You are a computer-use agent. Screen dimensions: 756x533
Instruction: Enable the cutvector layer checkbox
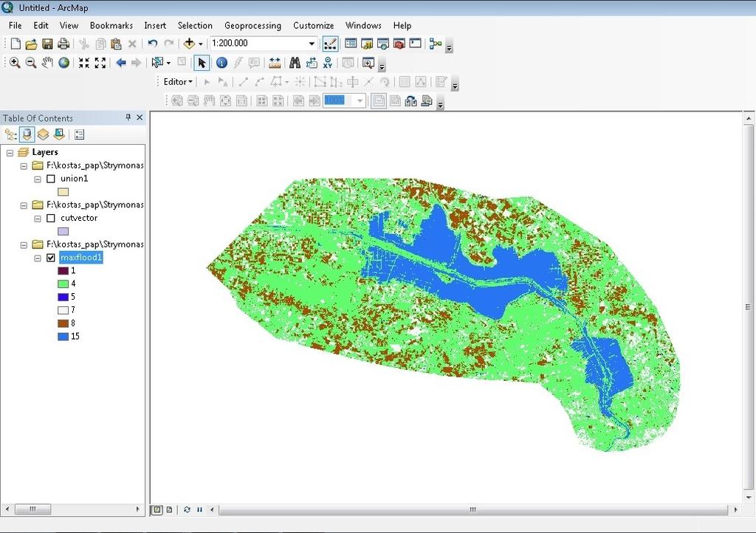pos(51,219)
